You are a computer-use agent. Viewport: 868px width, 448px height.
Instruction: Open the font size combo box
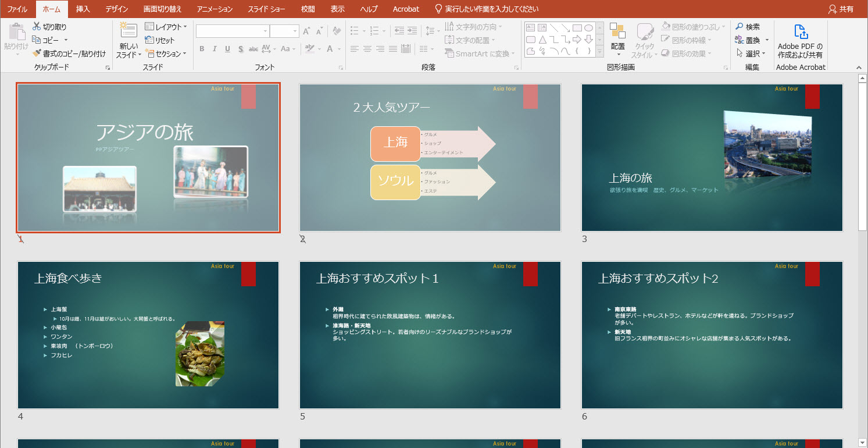point(284,31)
